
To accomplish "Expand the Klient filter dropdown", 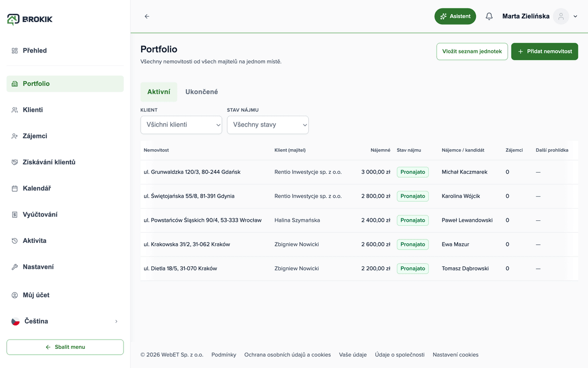I will (x=181, y=125).
